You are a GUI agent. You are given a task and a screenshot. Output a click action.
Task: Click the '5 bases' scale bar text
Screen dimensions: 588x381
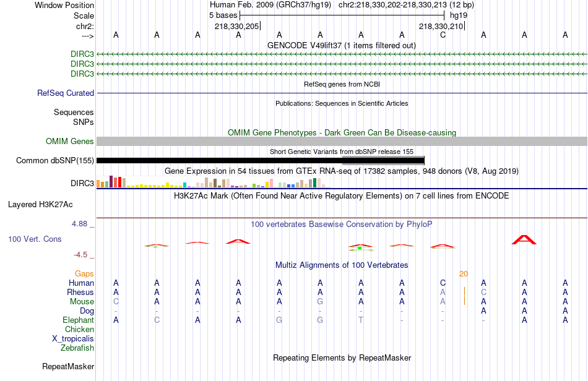[223, 15]
